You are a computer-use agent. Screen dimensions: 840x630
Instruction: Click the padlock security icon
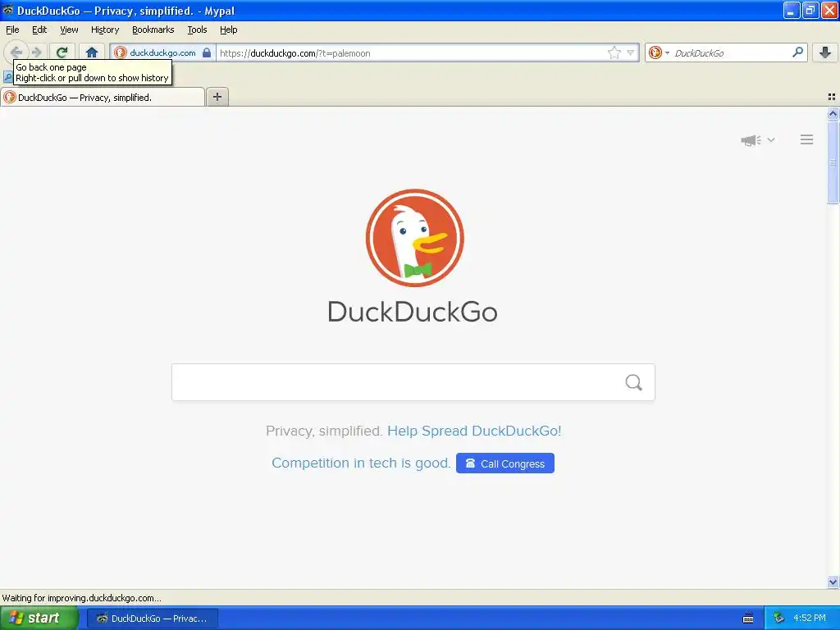coord(206,52)
